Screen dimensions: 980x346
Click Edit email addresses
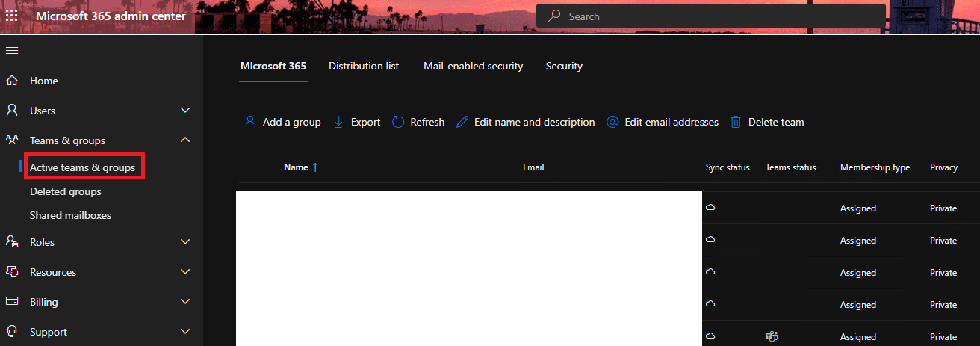(663, 122)
